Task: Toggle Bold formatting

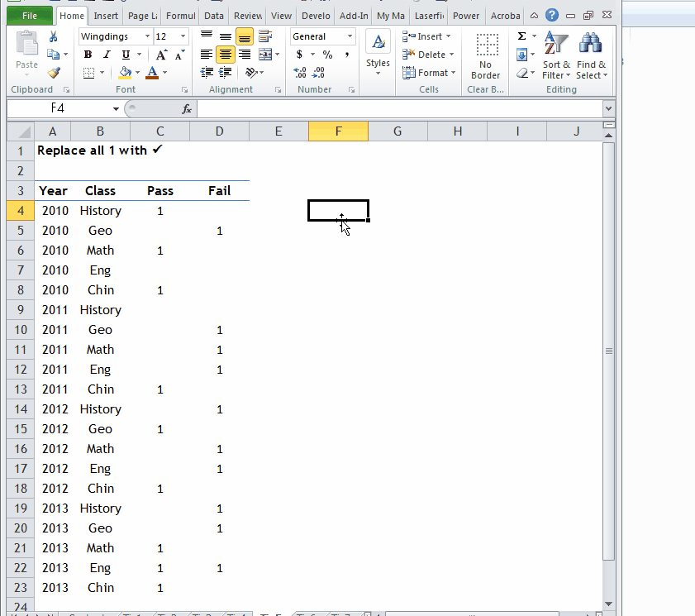Action: click(88, 55)
